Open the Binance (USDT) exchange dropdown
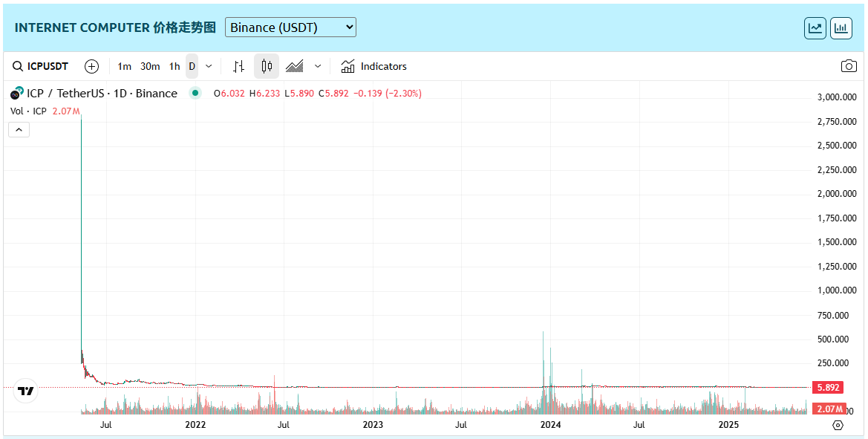Image resolution: width=868 pixels, height=439 pixels. click(x=290, y=27)
